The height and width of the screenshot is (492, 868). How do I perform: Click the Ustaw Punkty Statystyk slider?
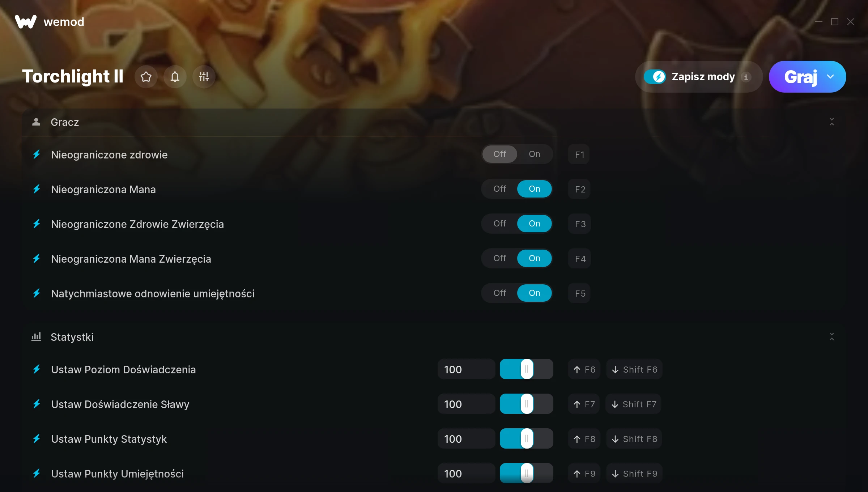click(x=527, y=439)
